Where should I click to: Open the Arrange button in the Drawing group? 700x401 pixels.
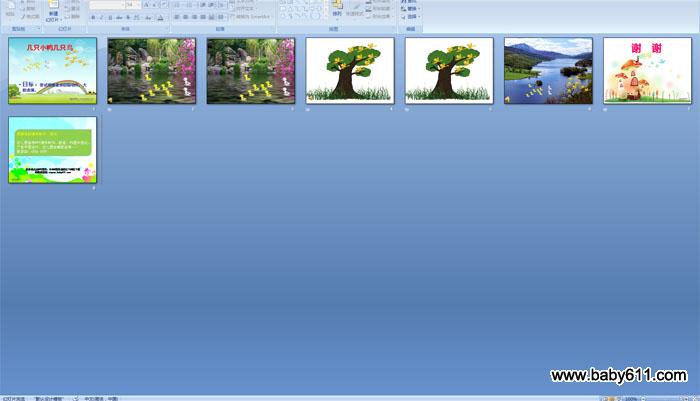pos(337,9)
